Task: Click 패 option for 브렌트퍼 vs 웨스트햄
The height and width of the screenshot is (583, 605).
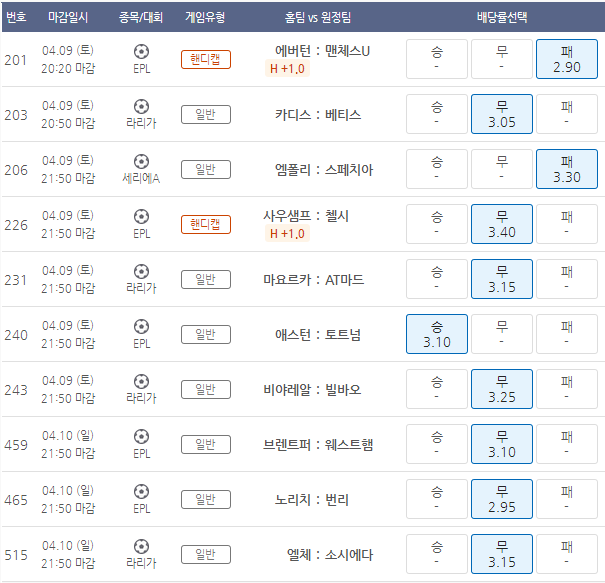Action: [x=566, y=444]
